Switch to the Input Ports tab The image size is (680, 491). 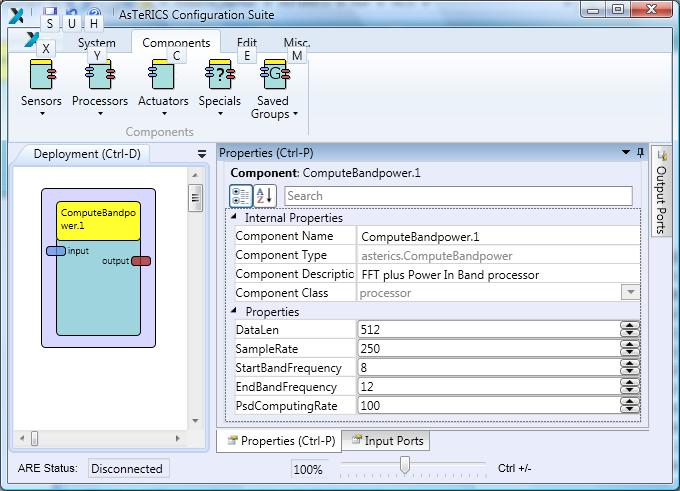[386, 441]
